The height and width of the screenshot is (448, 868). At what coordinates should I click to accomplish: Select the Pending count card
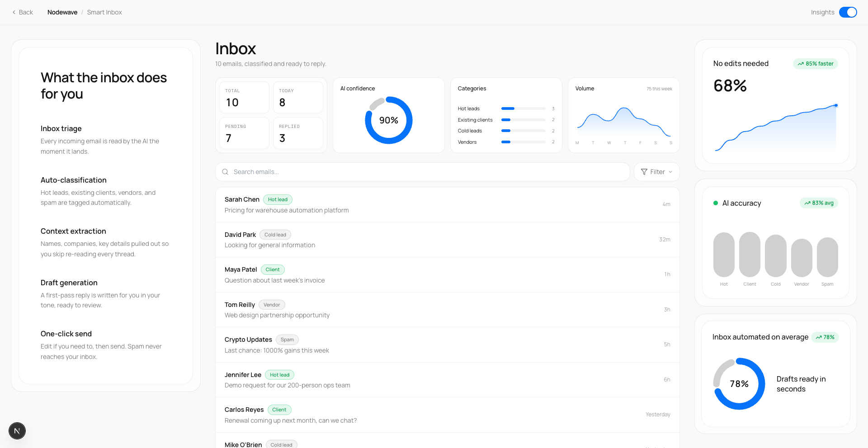pyautogui.click(x=244, y=133)
